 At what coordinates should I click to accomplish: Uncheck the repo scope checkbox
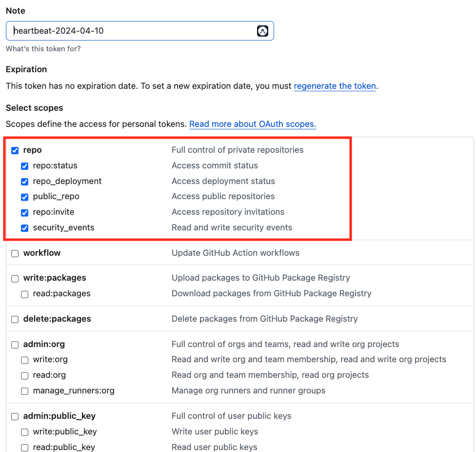(x=15, y=150)
